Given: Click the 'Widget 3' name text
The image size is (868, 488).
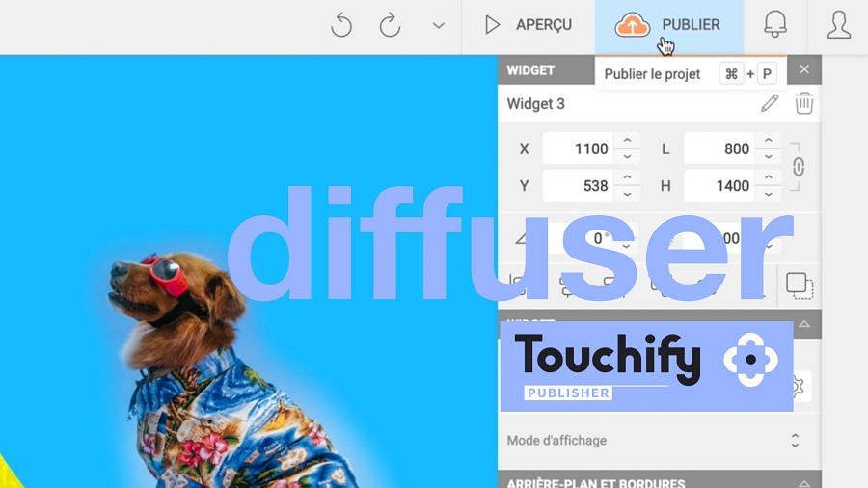Looking at the screenshot, I should click(x=536, y=104).
